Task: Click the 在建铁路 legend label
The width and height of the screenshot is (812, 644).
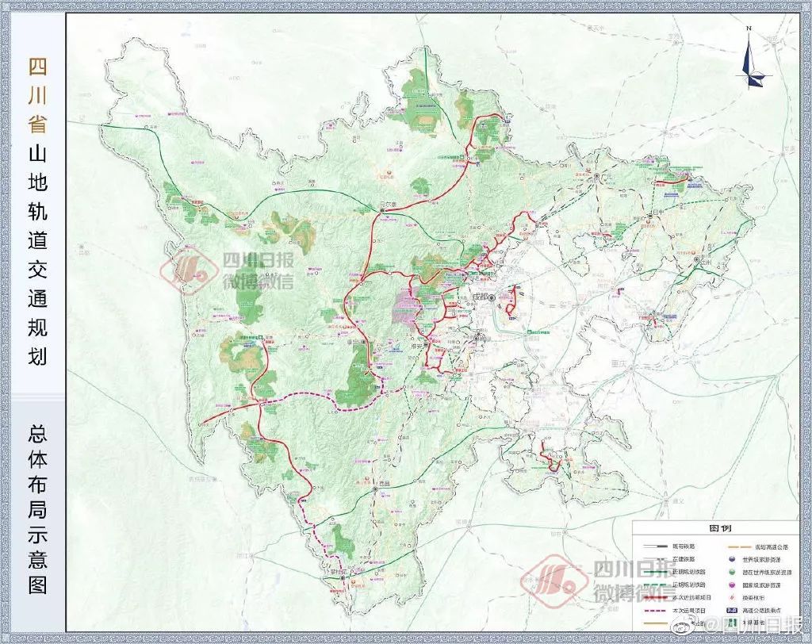Action: tap(684, 559)
